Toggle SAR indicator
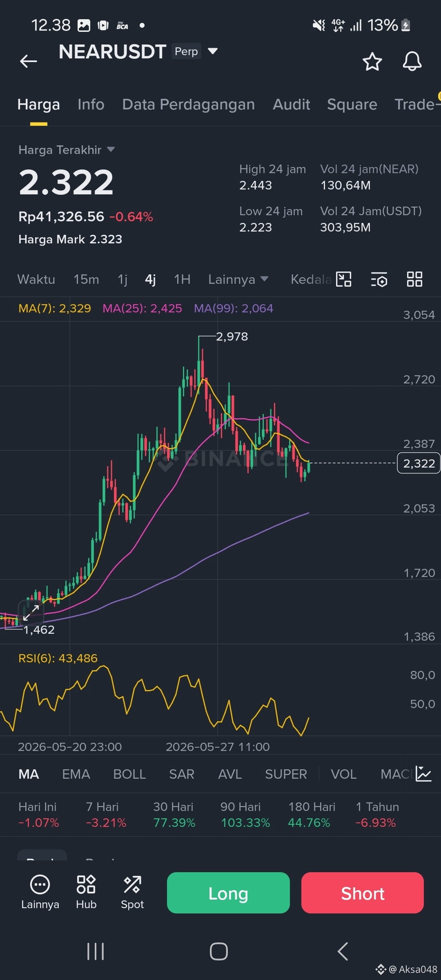Image resolution: width=441 pixels, height=980 pixels. click(x=182, y=774)
